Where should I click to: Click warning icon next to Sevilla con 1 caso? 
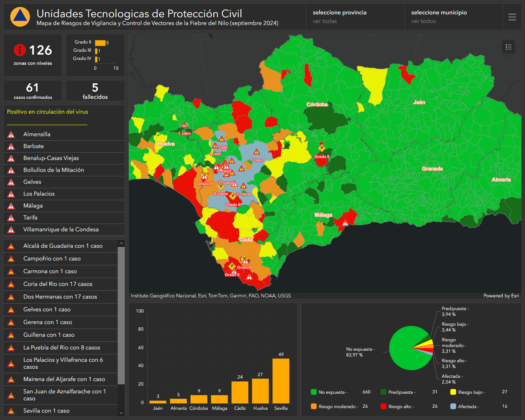[11, 411]
